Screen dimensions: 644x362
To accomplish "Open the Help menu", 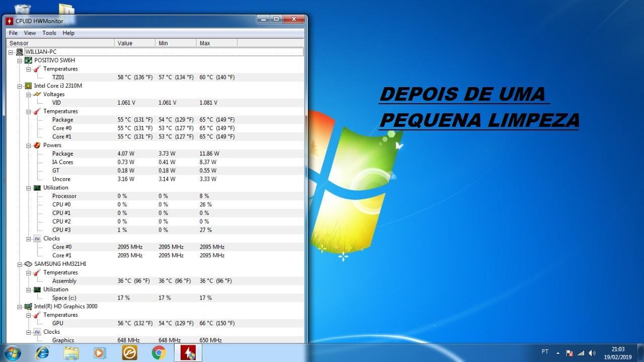I will pyautogui.click(x=68, y=33).
